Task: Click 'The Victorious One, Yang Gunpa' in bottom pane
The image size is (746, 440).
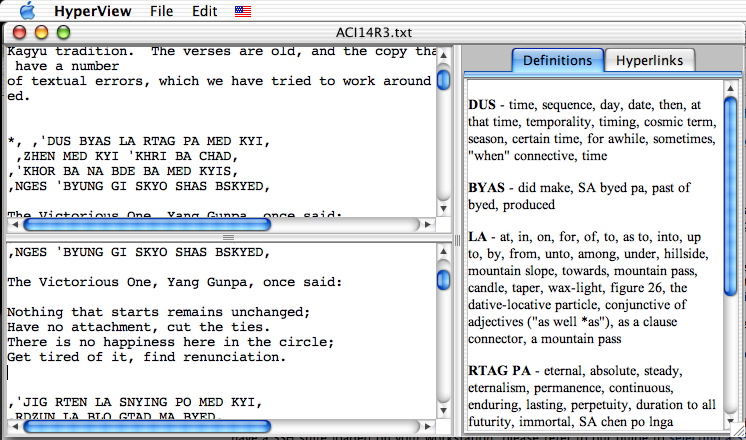Action: (128, 282)
